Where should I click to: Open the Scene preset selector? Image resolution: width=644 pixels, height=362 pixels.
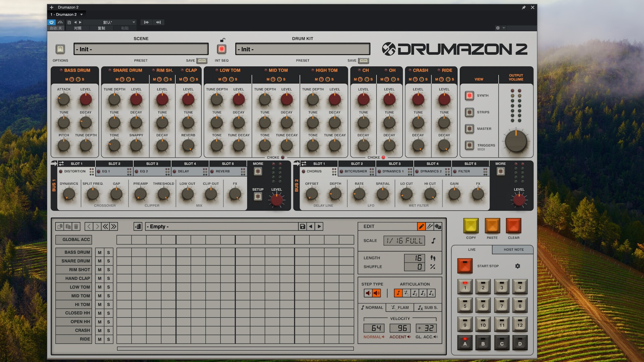141,49
